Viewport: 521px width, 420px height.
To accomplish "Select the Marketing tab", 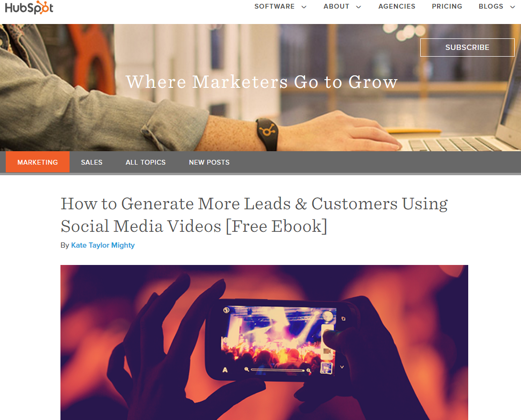I will pos(37,162).
